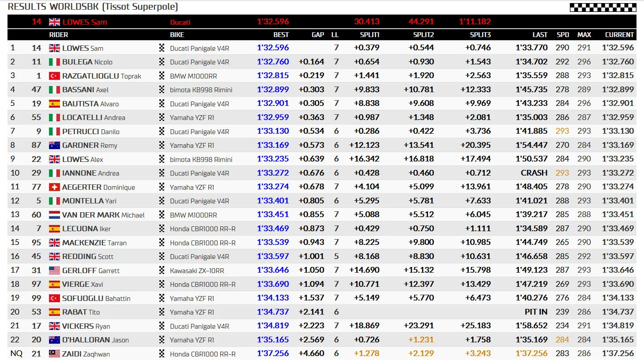Click the CURRENT column header
The height and width of the screenshot is (364, 644).
[x=619, y=35]
